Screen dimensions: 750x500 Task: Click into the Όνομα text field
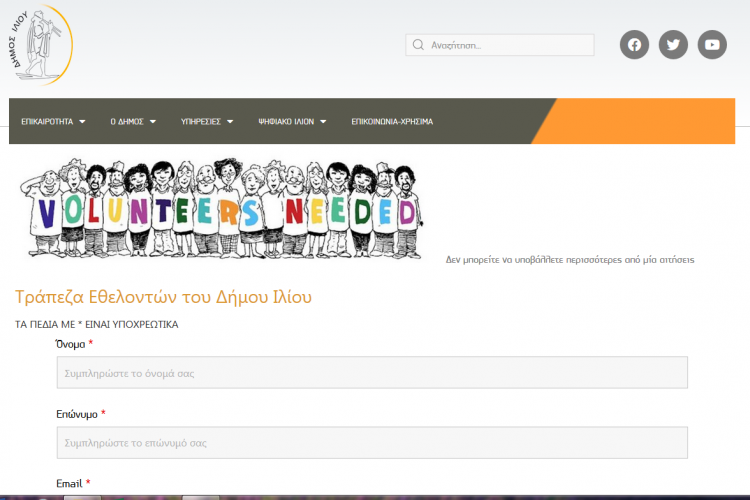372,373
